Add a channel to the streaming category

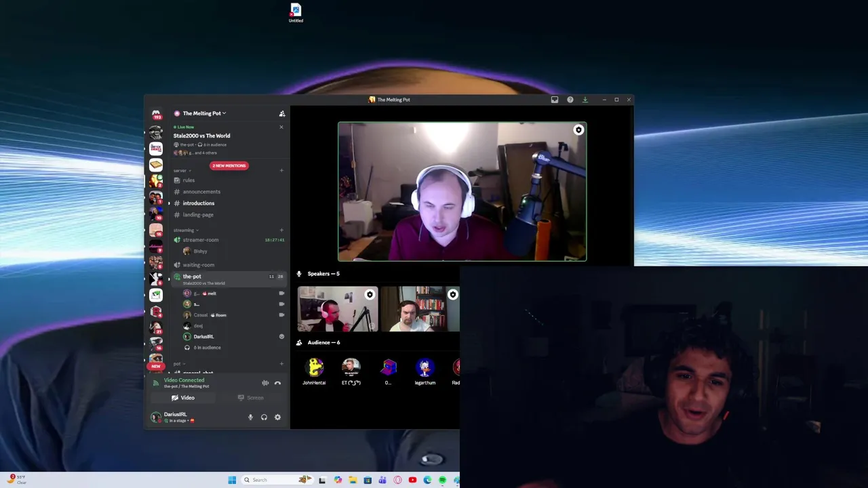point(281,230)
